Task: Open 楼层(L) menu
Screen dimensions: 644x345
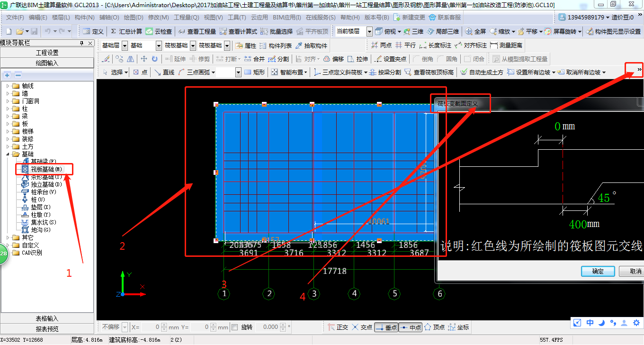Action: tap(61, 17)
